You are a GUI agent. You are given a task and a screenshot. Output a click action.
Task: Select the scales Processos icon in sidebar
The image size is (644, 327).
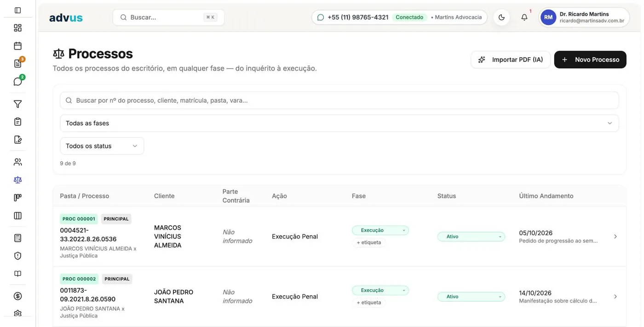(x=18, y=180)
